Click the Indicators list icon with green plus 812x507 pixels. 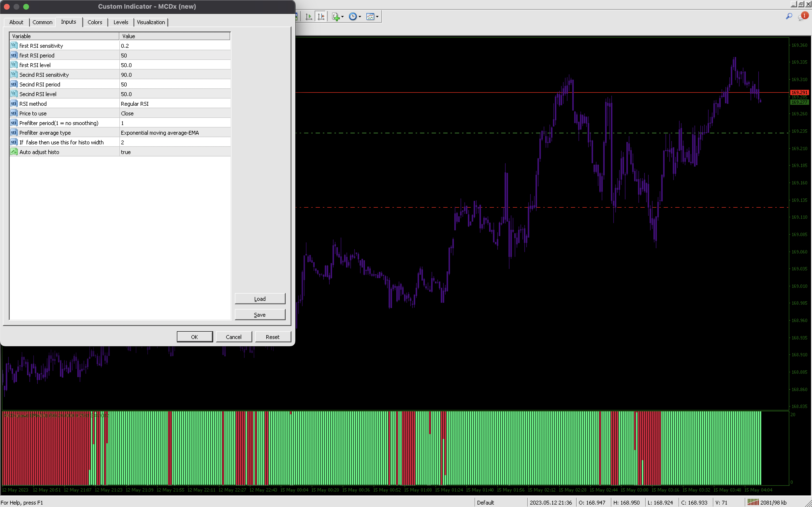click(x=335, y=16)
